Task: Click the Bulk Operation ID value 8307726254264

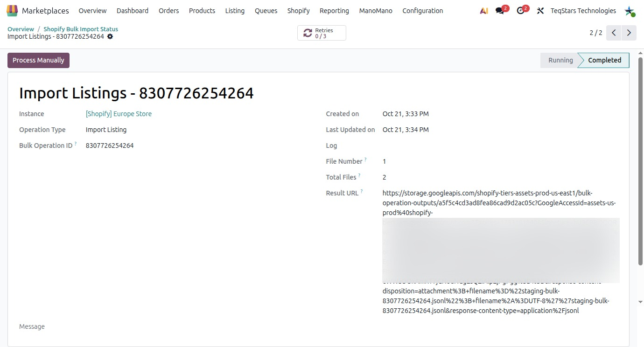Action: tap(110, 146)
